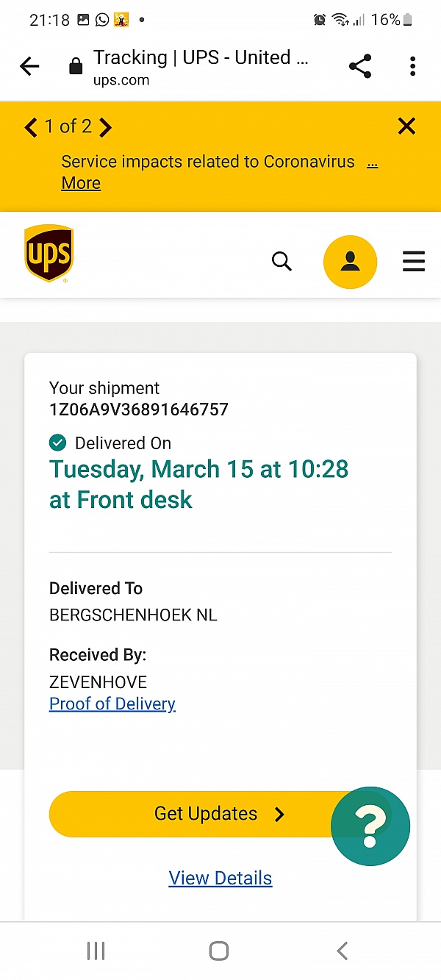The height and width of the screenshot is (980, 441).
Task: Expand View Details for the shipment
Action: (220, 878)
